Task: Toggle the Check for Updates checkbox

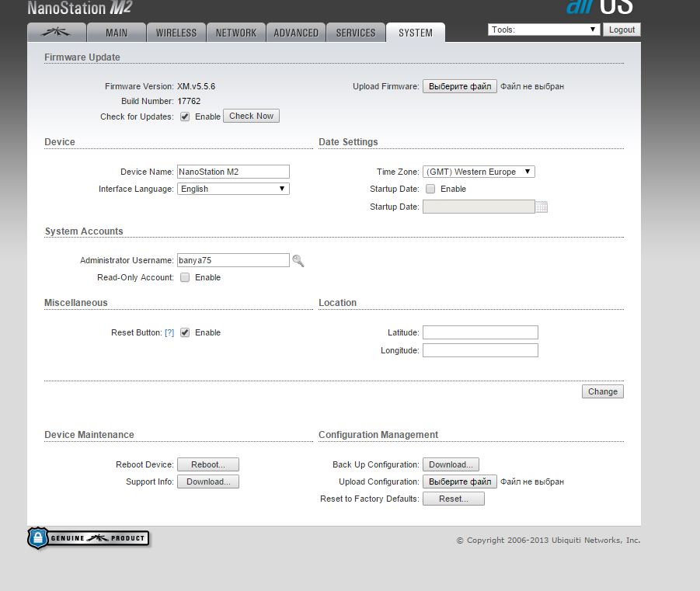Action: 185,116
